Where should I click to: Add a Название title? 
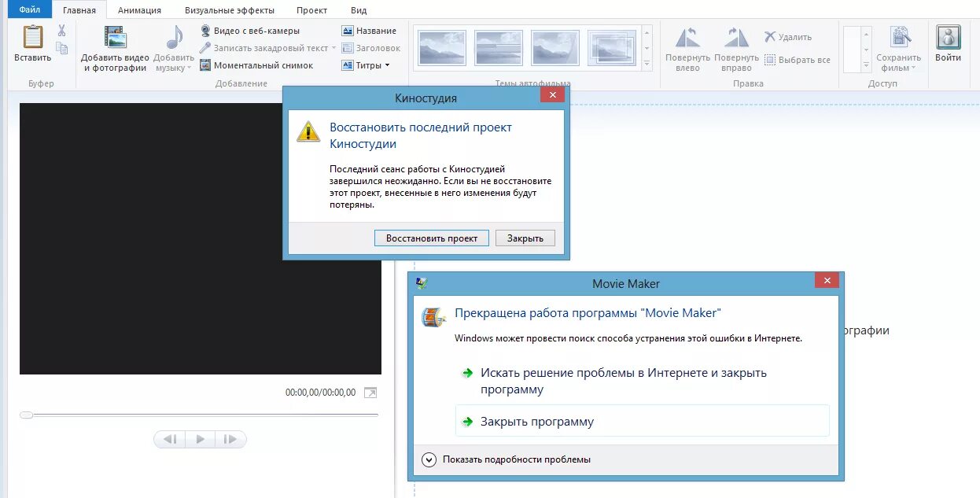pyautogui.click(x=370, y=31)
